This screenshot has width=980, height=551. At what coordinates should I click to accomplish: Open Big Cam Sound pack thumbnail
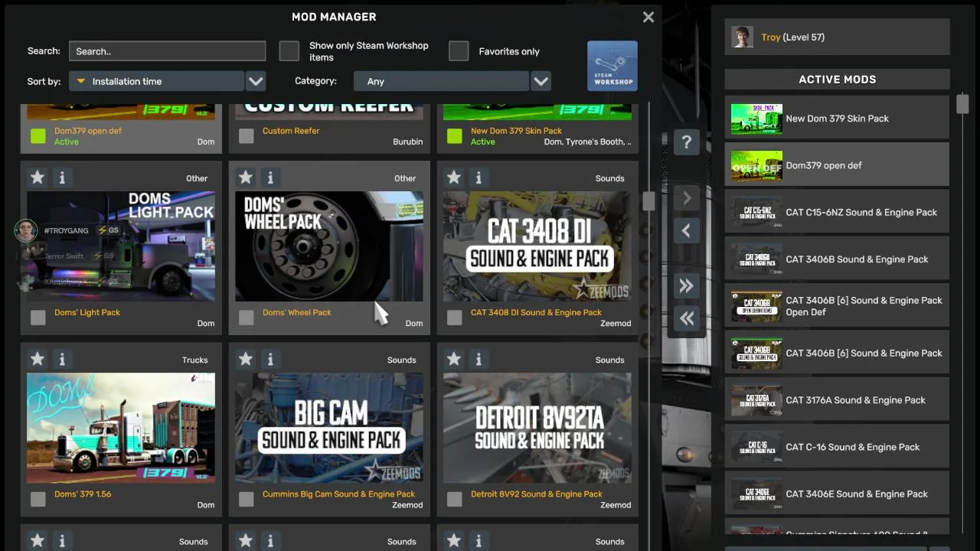(x=329, y=428)
